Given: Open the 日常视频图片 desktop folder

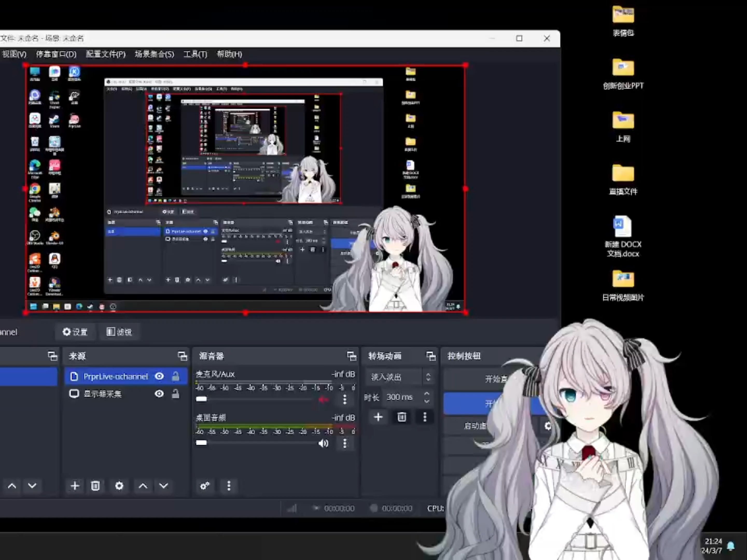Looking at the screenshot, I should [623, 286].
